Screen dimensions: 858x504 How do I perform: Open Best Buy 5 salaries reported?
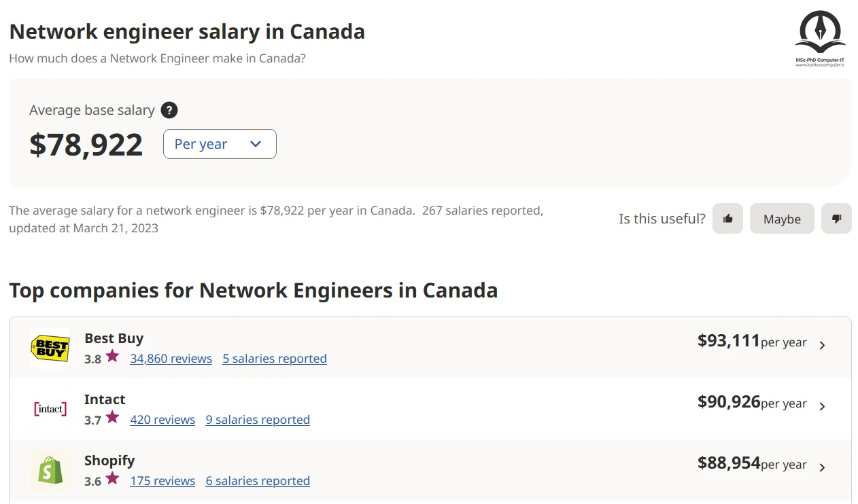[x=275, y=359]
